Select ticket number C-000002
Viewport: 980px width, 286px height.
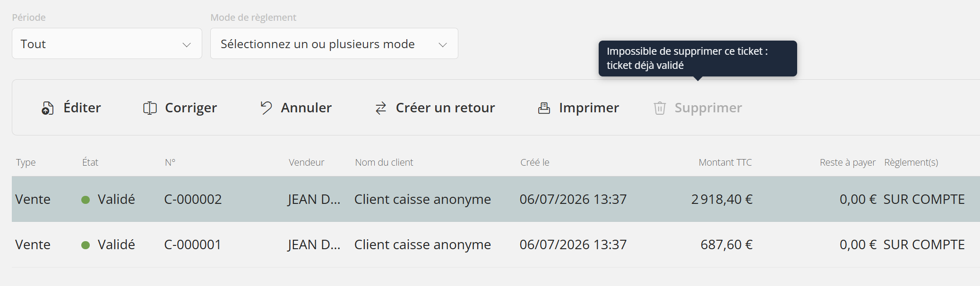tap(193, 199)
